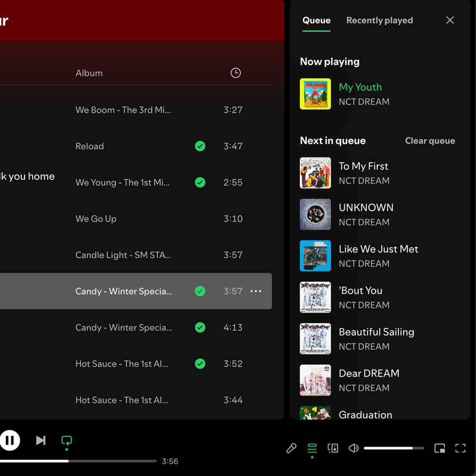
Task: Open Hot Sauce album on 3:44 row
Action: tap(122, 400)
